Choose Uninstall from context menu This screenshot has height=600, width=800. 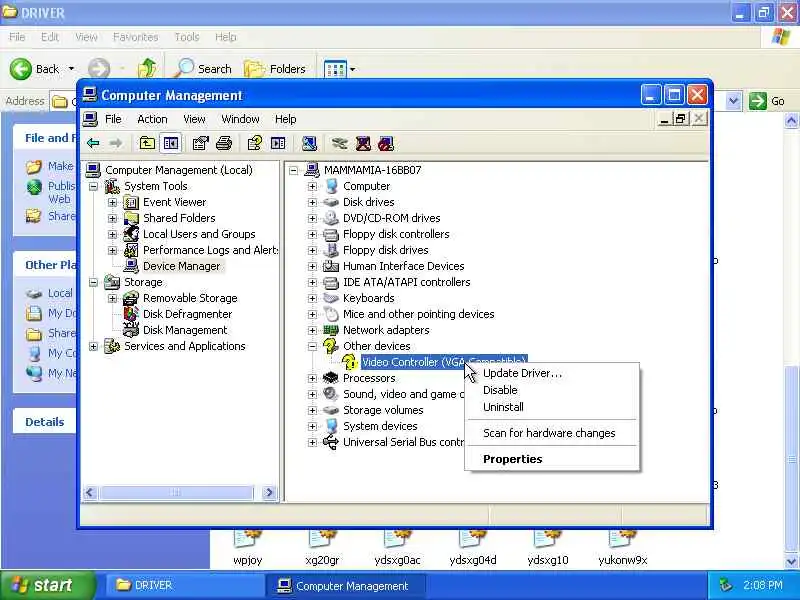(x=552, y=407)
